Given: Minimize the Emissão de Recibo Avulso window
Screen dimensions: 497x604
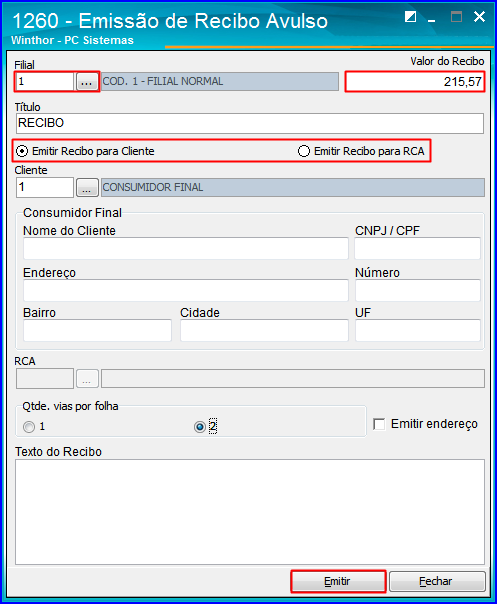Looking at the screenshot, I should [x=432, y=18].
